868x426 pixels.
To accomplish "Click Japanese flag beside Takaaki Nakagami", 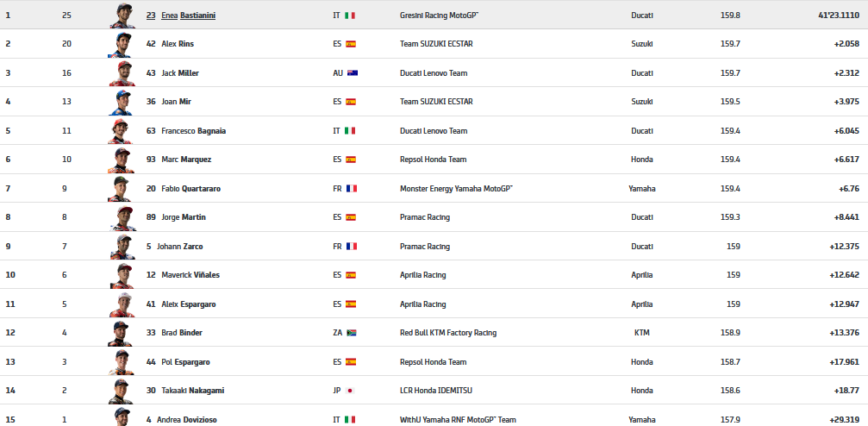I will 349,391.
